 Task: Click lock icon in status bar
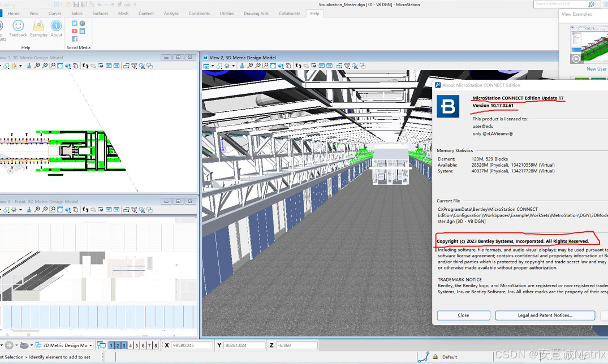coord(435,357)
